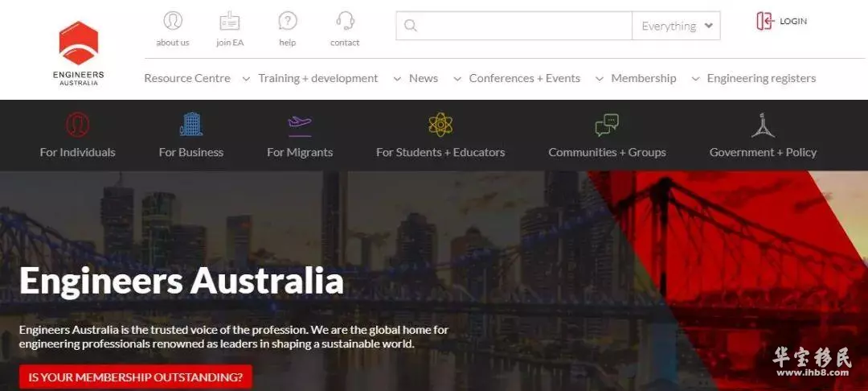The height and width of the screenshot is (391, 868).
Task: Click the Communities + Groups label
Action: click(608, 152)
